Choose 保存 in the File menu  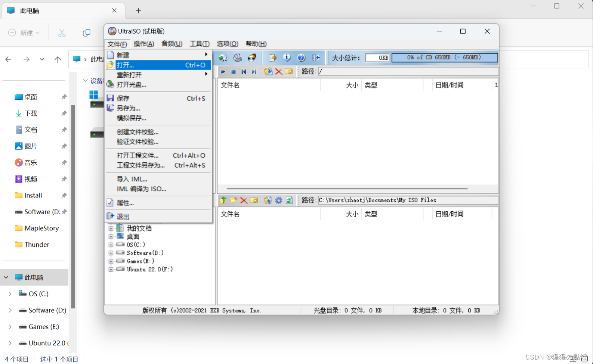(x=158, y=98)
